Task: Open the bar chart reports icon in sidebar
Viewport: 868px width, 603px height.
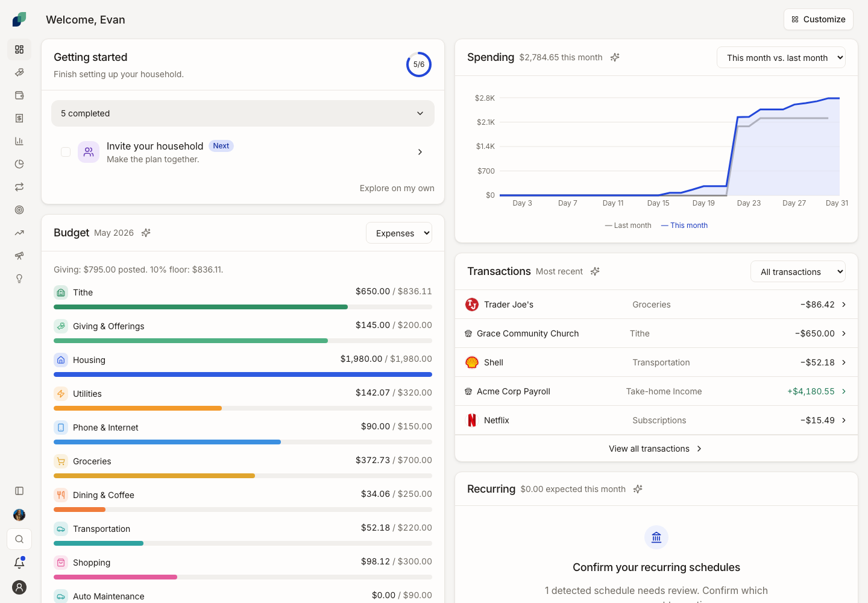Action: click(19, 141)
